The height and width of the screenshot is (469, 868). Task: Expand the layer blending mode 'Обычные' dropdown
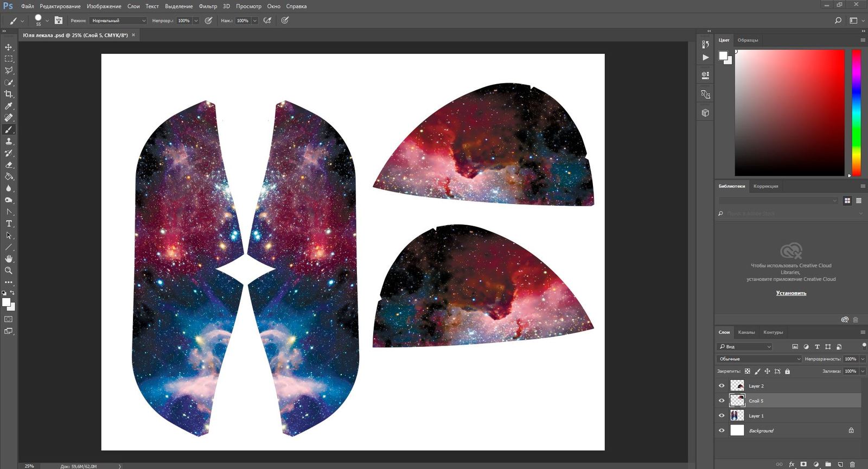758,359
